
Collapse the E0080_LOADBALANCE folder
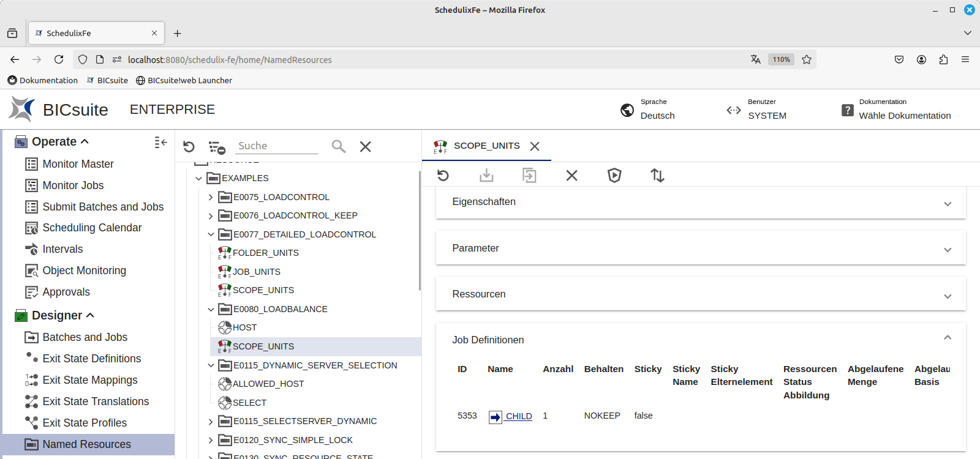(211, 309)
